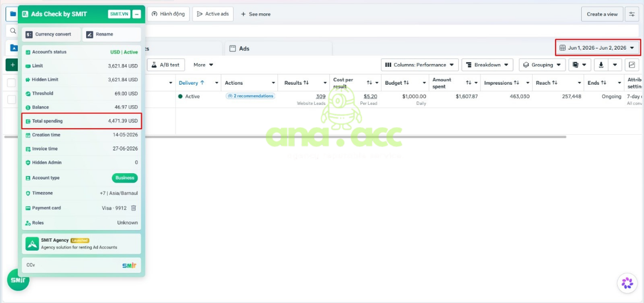Open the Delivery column menu arrow
This screenshot has height=303, width=644.
tap(216, 83)
